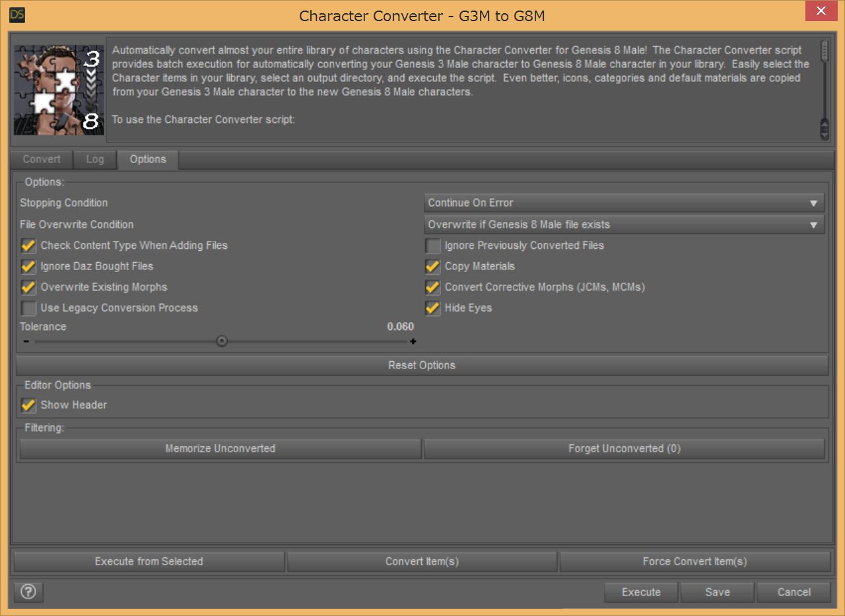Disable Overwrite Existing Morphs checkbox

pos(28,287)
